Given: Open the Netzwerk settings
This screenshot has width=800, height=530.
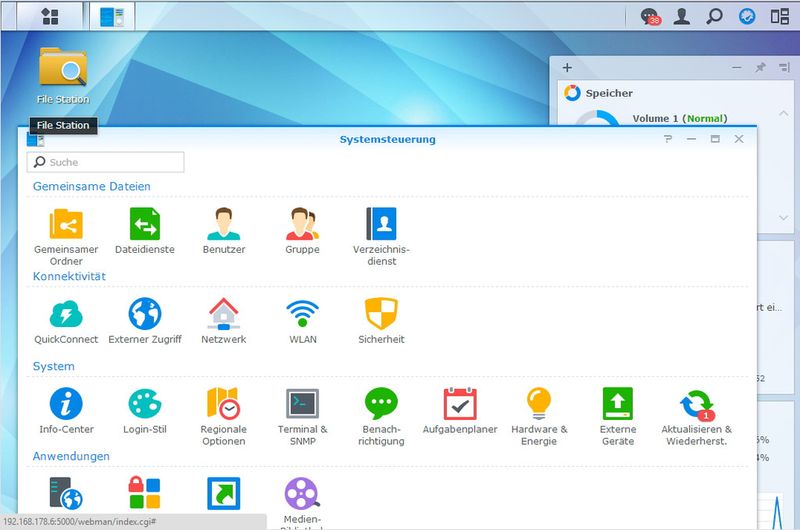Looking at the screenshot, I should point(224,313).
